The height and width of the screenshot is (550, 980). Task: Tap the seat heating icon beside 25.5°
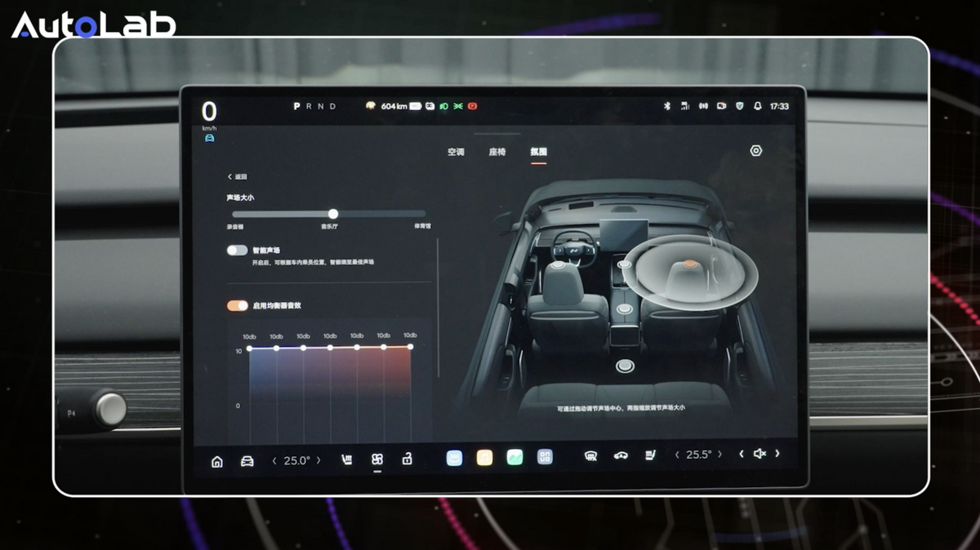click(x=651, y=455)
